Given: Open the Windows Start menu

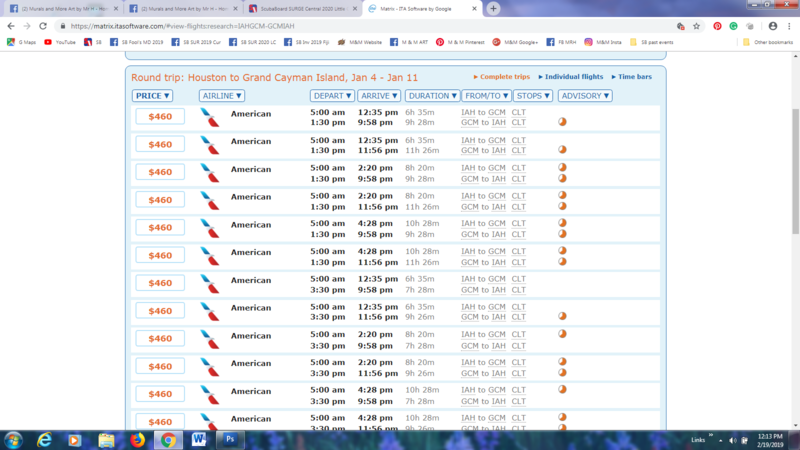Looking at the screenshot, I should (x=13, y=440).
